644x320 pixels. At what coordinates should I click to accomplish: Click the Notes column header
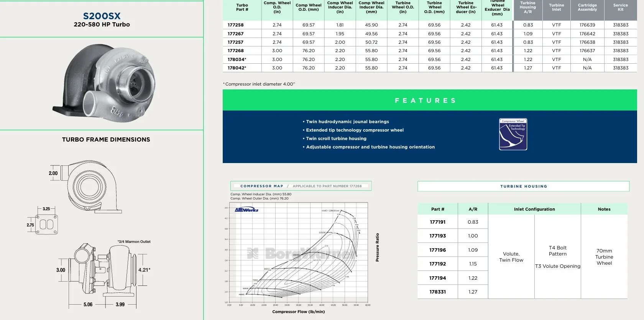tap(604, 209)
